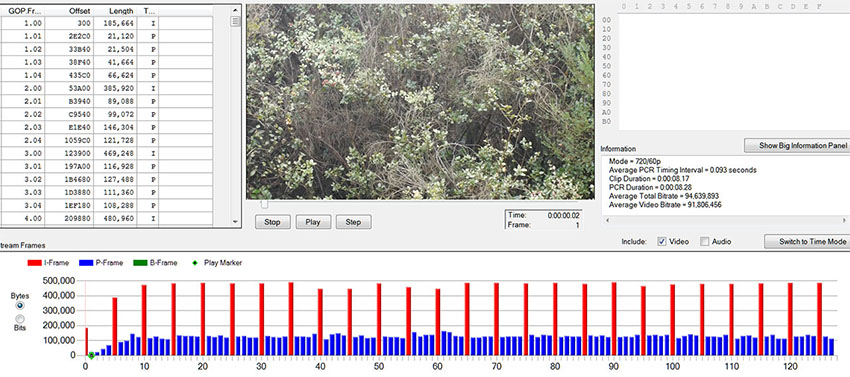Click Show Big Information Panel button
Screen dimensions: 850x377
point(797,145)
